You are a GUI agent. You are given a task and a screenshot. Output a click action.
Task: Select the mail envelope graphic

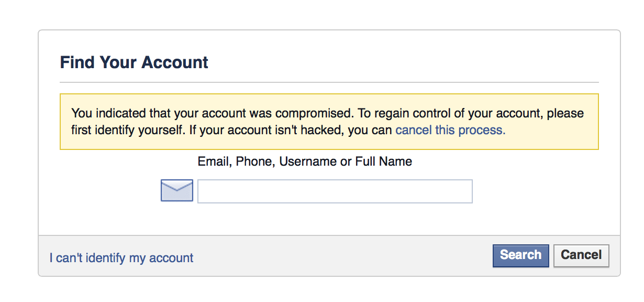tap(177, 190)
